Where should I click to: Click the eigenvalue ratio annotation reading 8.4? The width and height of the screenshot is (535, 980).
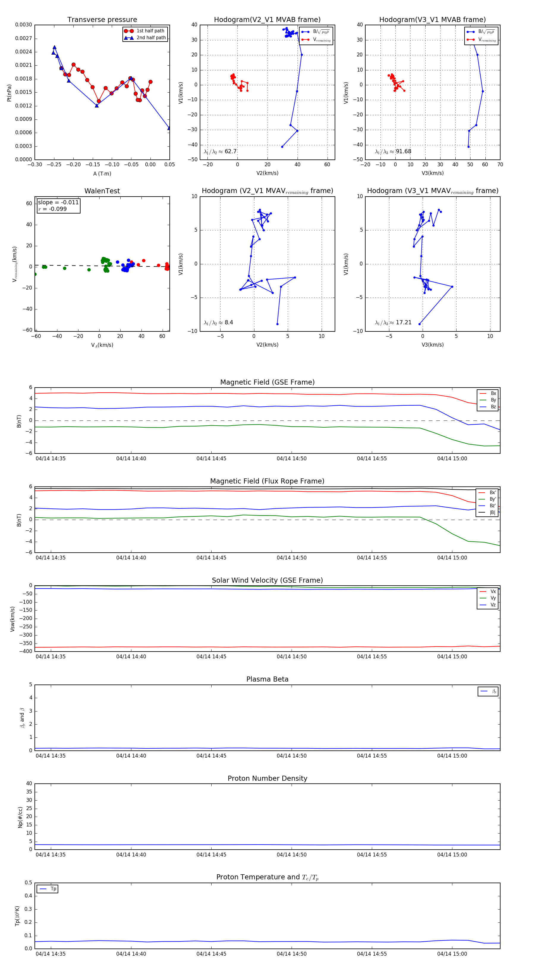coord(218,323)
